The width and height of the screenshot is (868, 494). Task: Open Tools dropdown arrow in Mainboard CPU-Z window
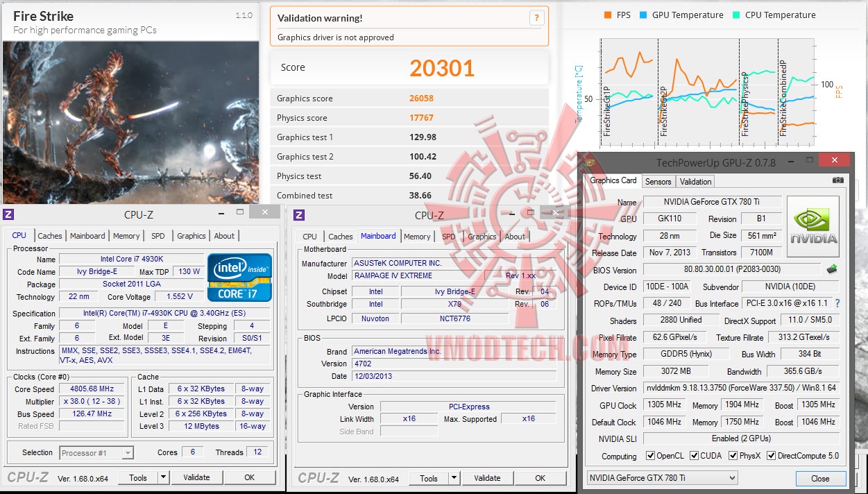click(x=454, y=478)
